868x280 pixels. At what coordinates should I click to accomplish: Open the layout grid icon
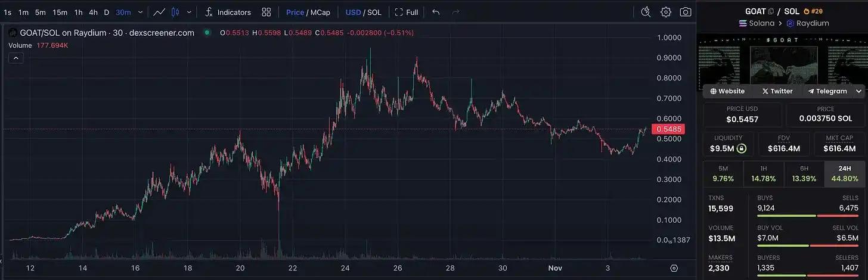tap(266, 12)
